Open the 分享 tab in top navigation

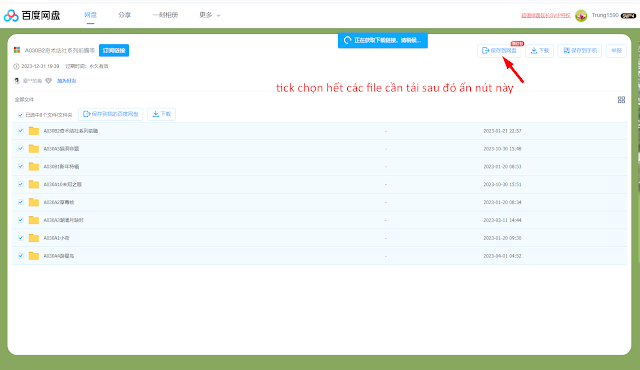coord(124,15)
